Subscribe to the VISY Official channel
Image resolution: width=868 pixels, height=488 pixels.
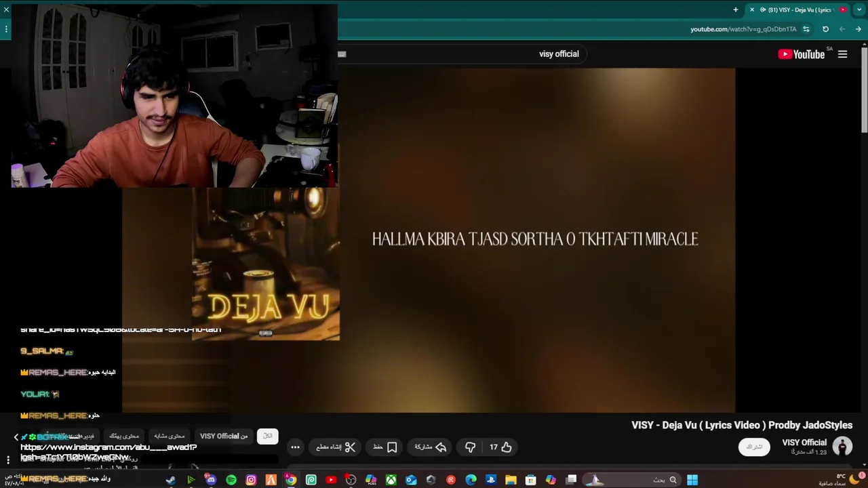(754, 447)
